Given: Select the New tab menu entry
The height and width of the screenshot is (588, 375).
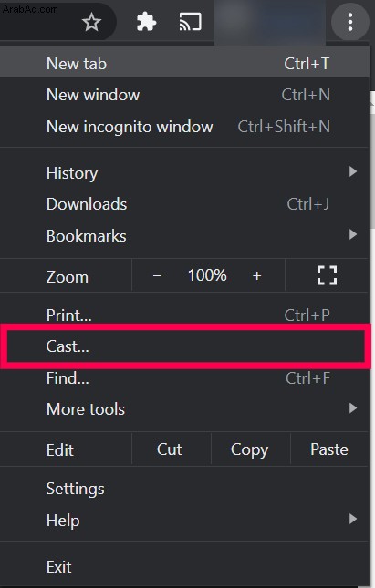Looking at the screenshot, I should click(x=184, y=64).
